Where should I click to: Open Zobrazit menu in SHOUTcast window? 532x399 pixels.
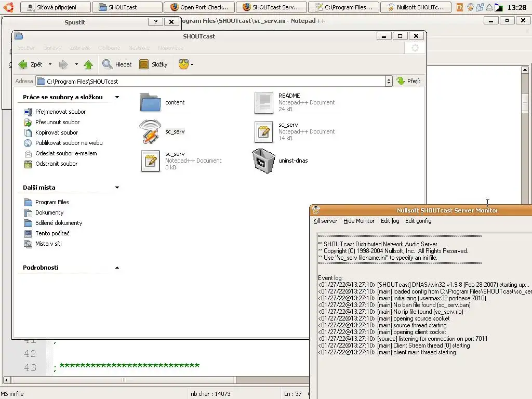pyautogui.click(x=79, y=48)
